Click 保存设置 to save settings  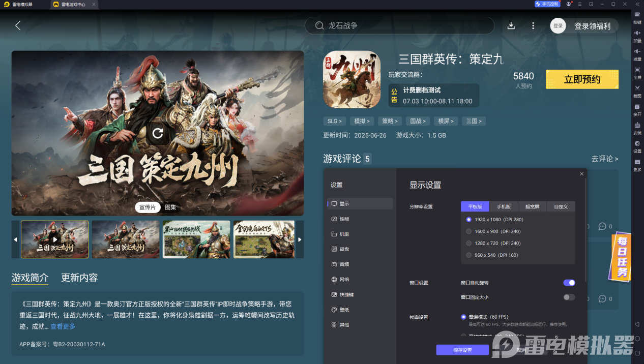pyautogui.click(x=462, y=350)
